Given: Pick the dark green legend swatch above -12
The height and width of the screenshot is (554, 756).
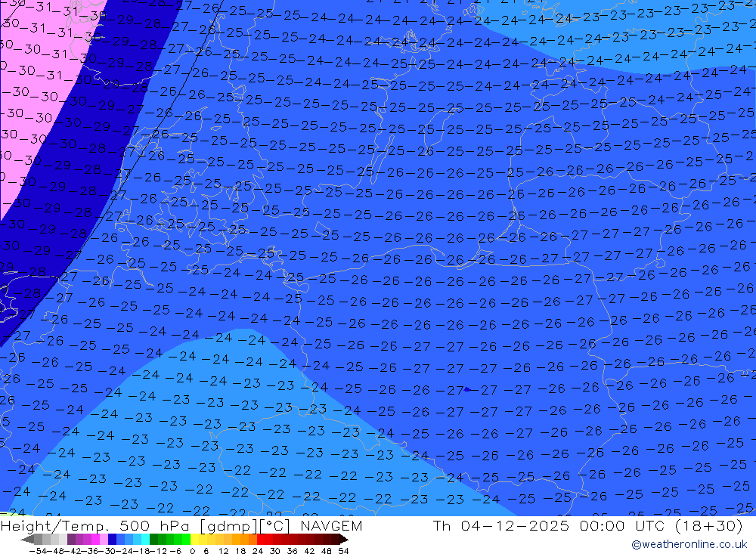Looking at the screenshot, I should tap(153, 539).
